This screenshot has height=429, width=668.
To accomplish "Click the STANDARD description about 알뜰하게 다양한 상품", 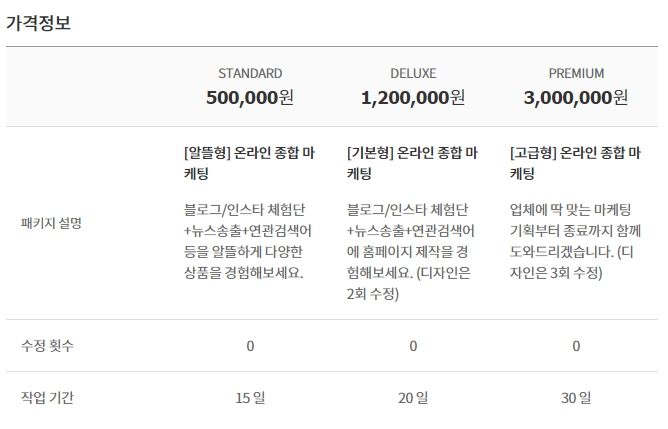I will point(248,241).
